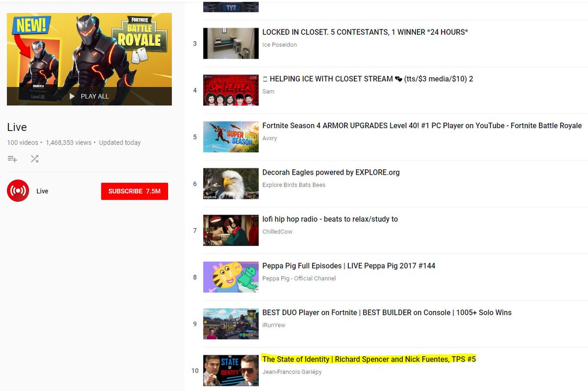
Task: Open The State of Identity video title
Action: pos(369,360)
